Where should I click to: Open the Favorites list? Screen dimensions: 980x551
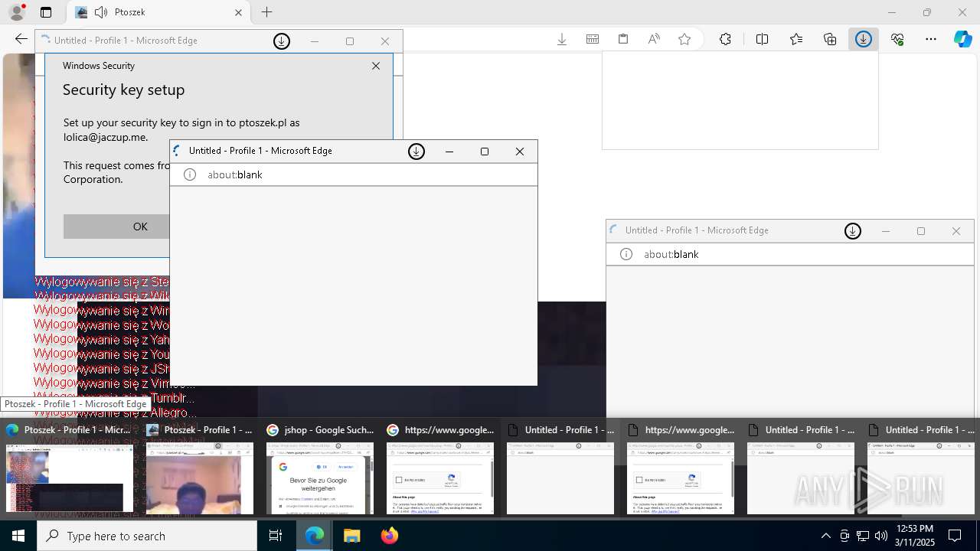796,39
